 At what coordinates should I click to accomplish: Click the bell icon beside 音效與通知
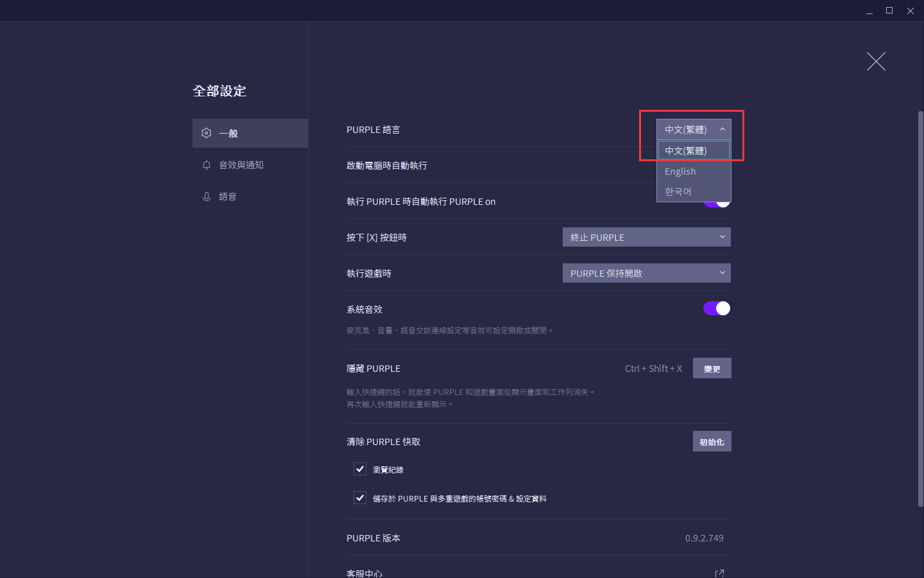[x=206, y=165]
